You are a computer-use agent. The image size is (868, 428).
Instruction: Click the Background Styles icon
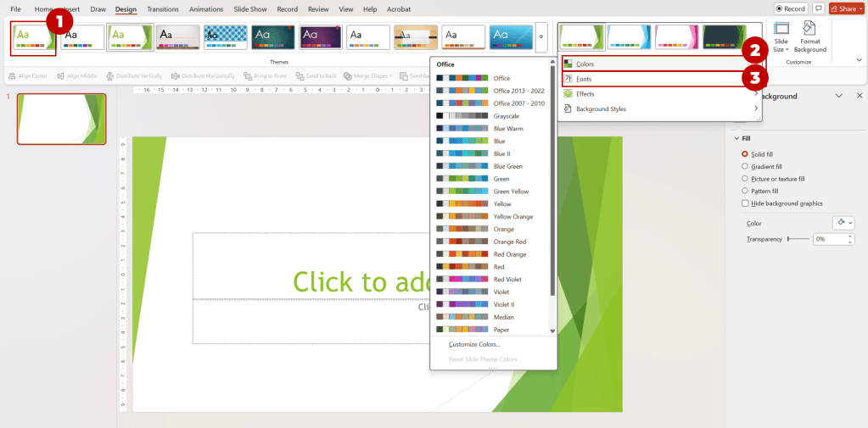pyautogui.click(x=568, y=108)
